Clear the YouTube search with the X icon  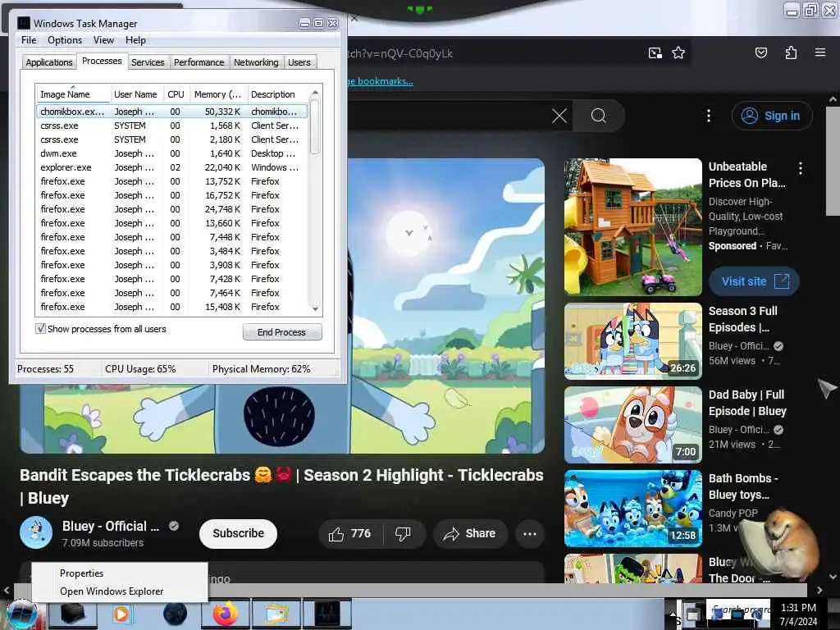coord(559,116)
